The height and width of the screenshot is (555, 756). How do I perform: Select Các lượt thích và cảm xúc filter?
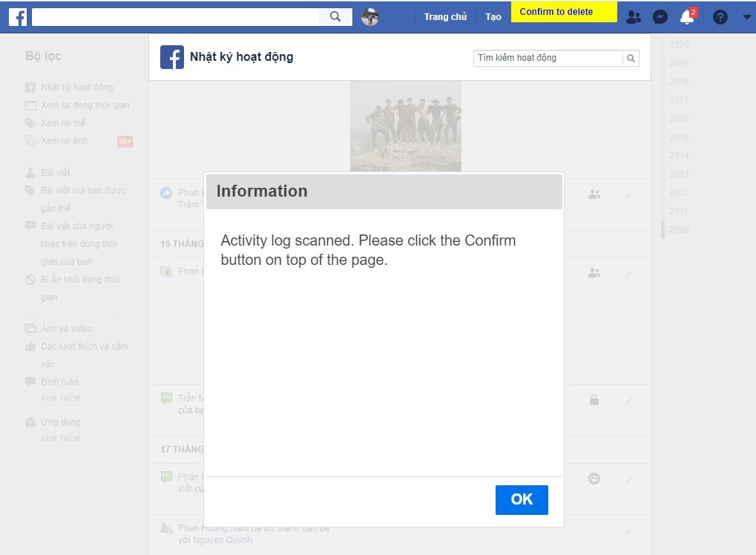pyautogui.click(x=85, y=355)
